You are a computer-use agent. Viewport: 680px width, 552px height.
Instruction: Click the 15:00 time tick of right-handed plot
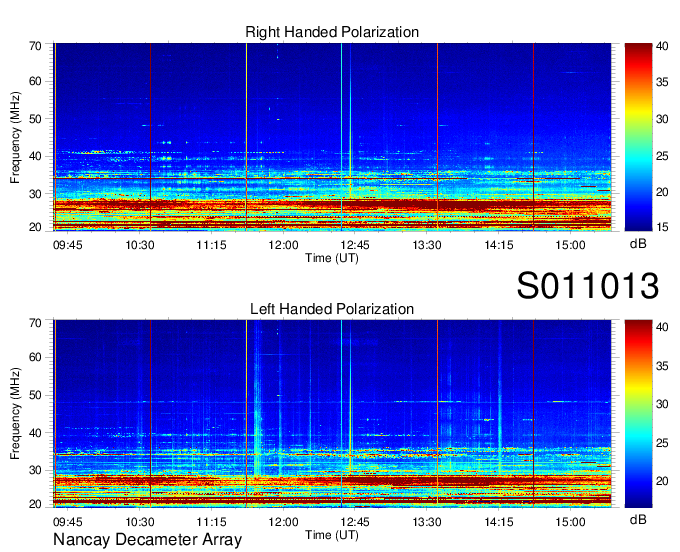[x=570, y=245]
